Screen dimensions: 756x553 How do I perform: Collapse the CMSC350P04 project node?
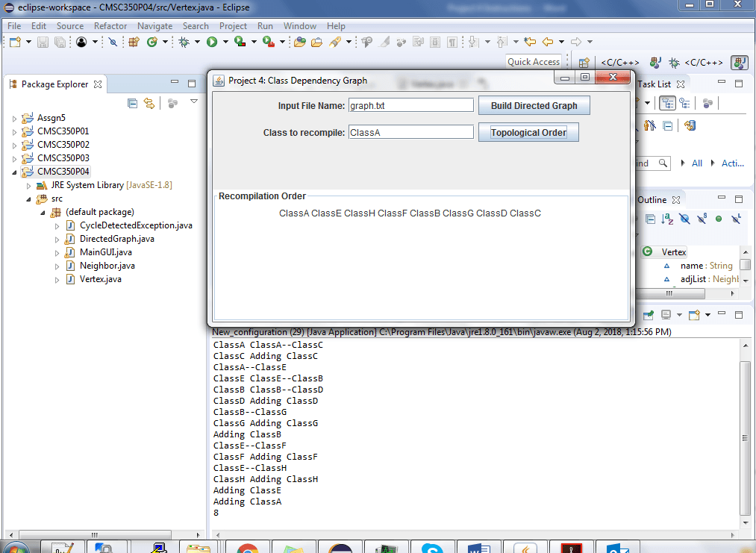pos(14,172)
